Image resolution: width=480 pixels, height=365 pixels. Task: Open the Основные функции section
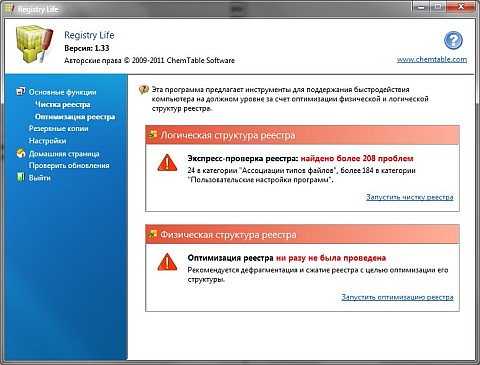click(x=62, y=92)
